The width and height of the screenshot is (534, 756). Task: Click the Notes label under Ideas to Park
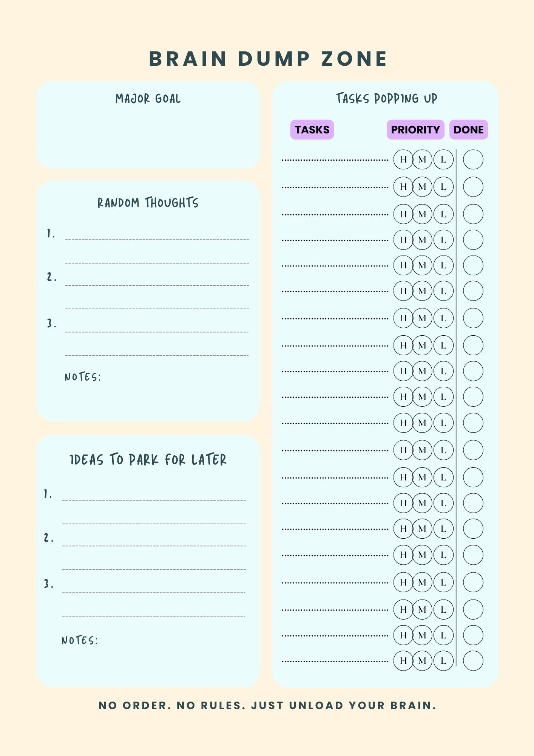(80, 640)
